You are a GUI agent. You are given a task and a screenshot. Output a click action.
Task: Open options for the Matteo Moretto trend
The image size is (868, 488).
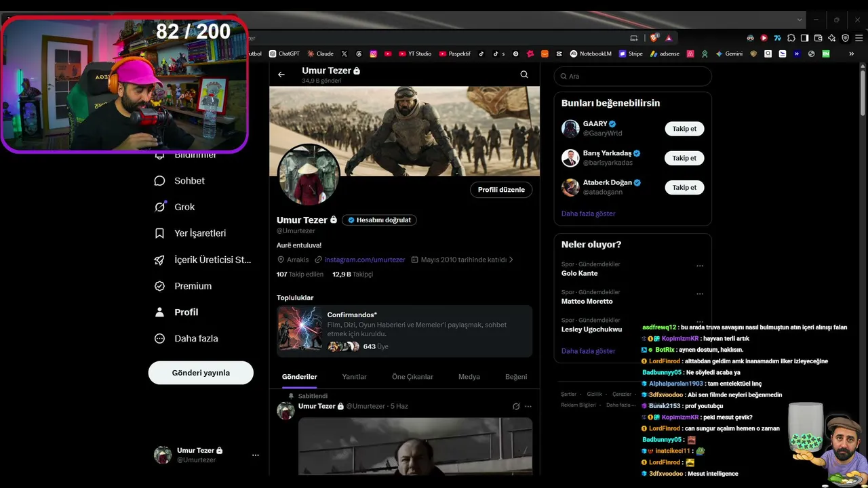click(x=700, y=293)
